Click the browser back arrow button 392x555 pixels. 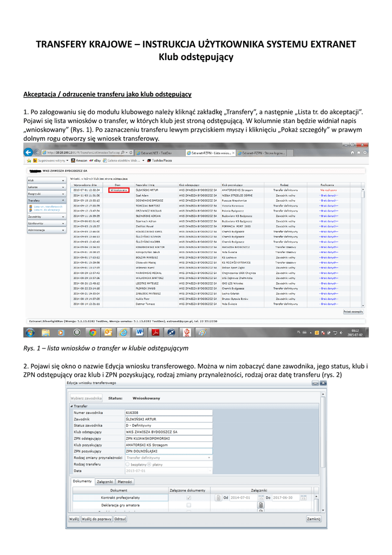click(x=28, y=152)
